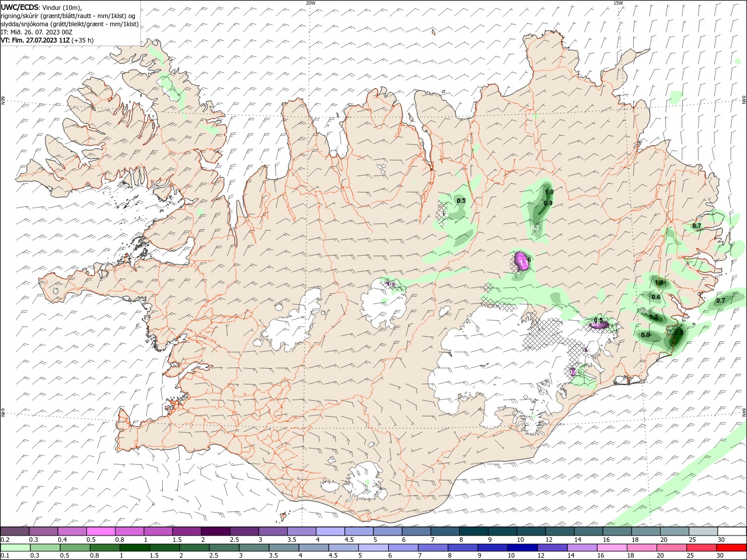Click the deep blue rain swatch at 10
This screenshot has height=560, width=747.
[522, 547]
